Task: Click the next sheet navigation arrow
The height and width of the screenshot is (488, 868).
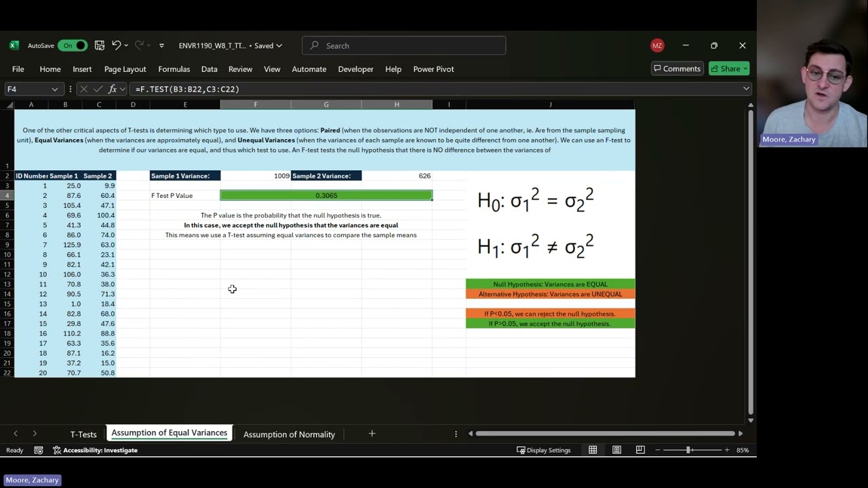Action: [x=35, y=434]
